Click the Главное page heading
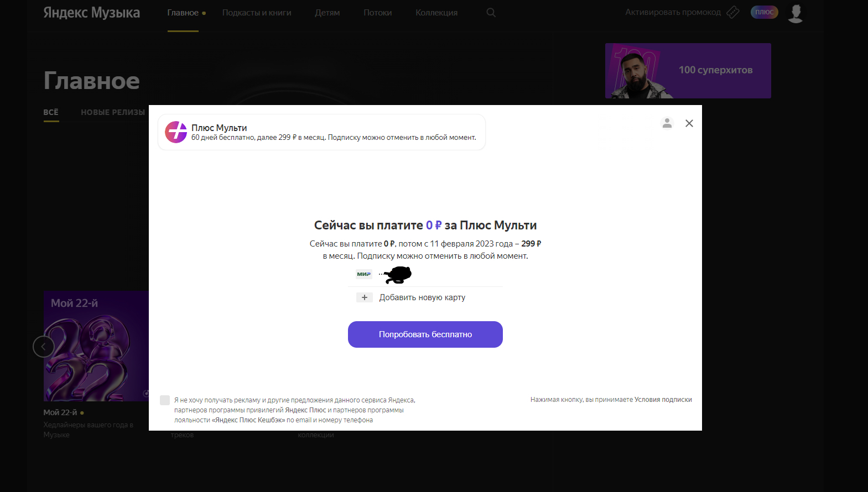 click(x=92, y=81)
